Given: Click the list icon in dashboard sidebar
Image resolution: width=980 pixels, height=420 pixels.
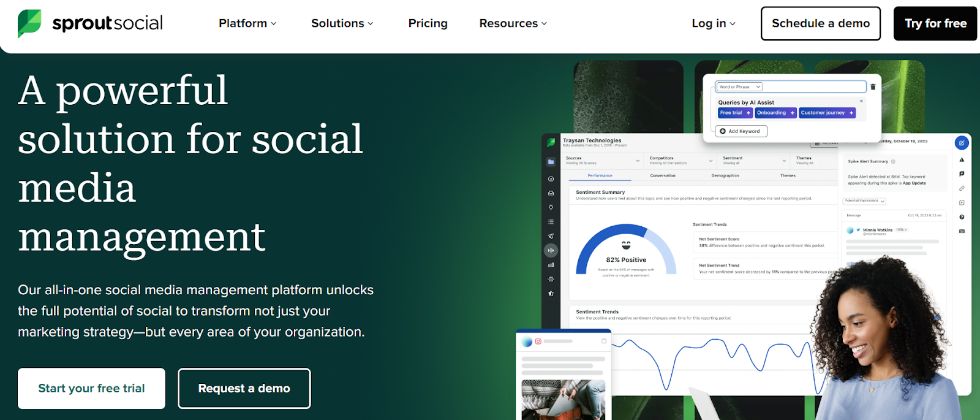Looking at the screenshot, I should pyautogui.click(x=551, y=222).
